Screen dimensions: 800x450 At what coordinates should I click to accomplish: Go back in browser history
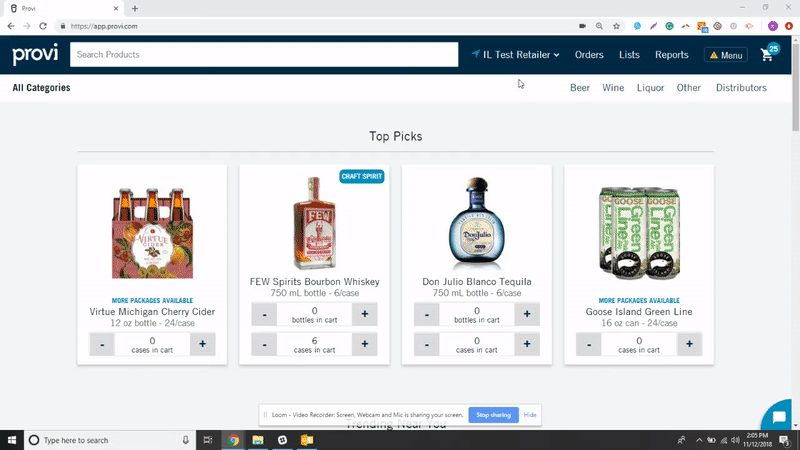tap(11, 26)
